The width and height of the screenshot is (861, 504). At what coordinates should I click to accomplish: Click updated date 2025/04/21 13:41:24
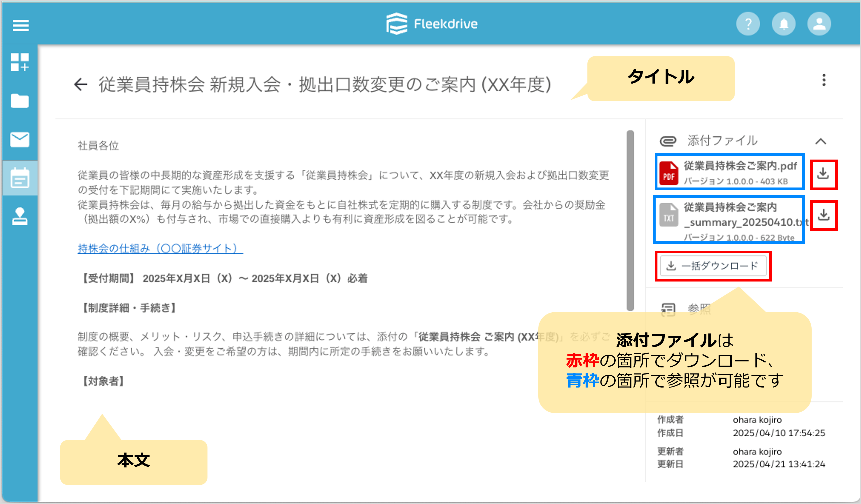pos(779,464)
